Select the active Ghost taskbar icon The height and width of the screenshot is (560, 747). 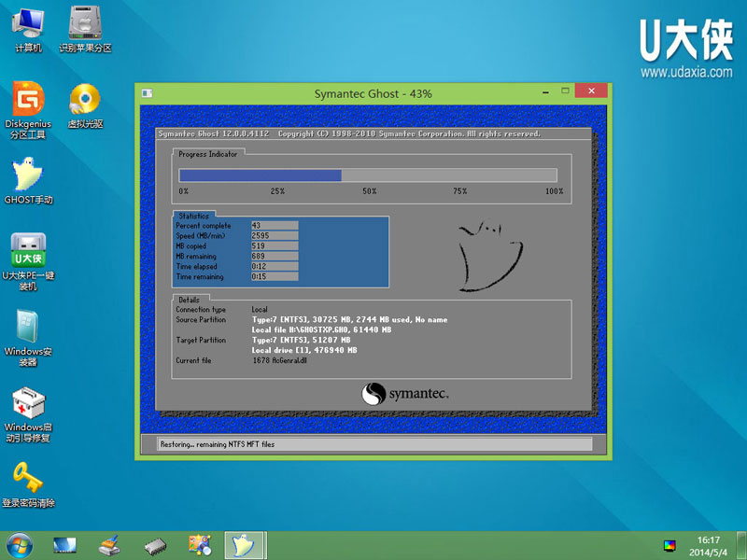click(x=245, y=545)
